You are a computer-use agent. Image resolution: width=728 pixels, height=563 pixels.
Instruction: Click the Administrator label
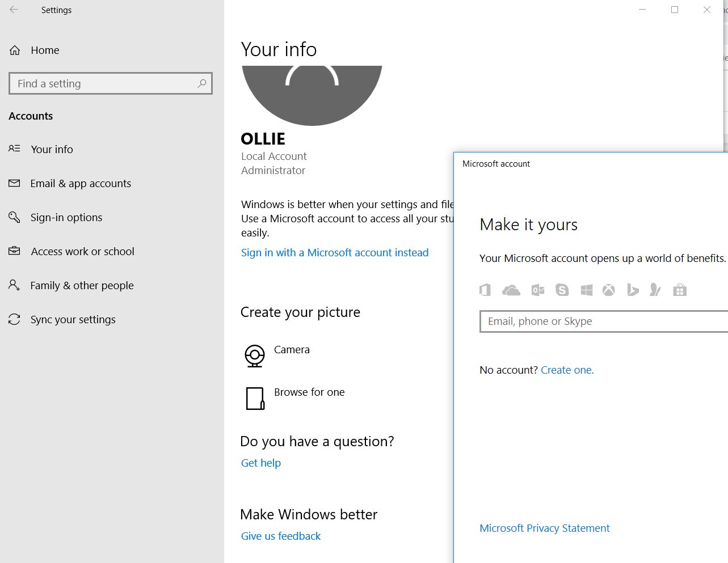[273, 171]
